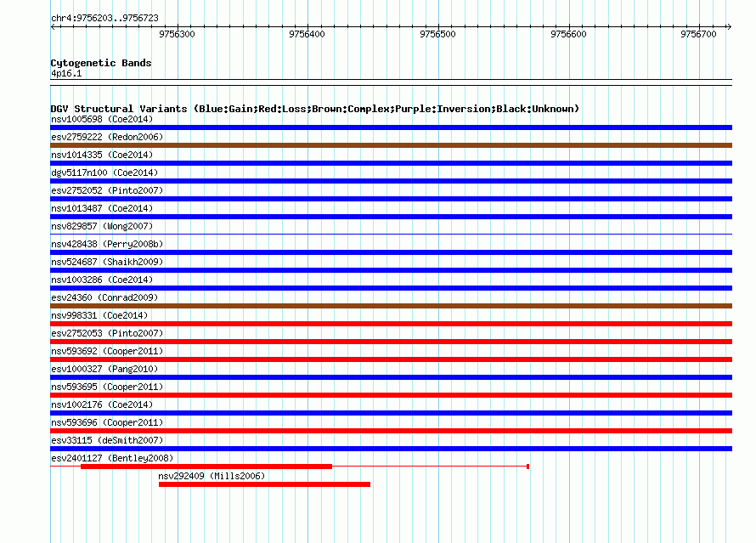Click ruler position 9756300
Screen dimensions: 756x543
point(177,34)
